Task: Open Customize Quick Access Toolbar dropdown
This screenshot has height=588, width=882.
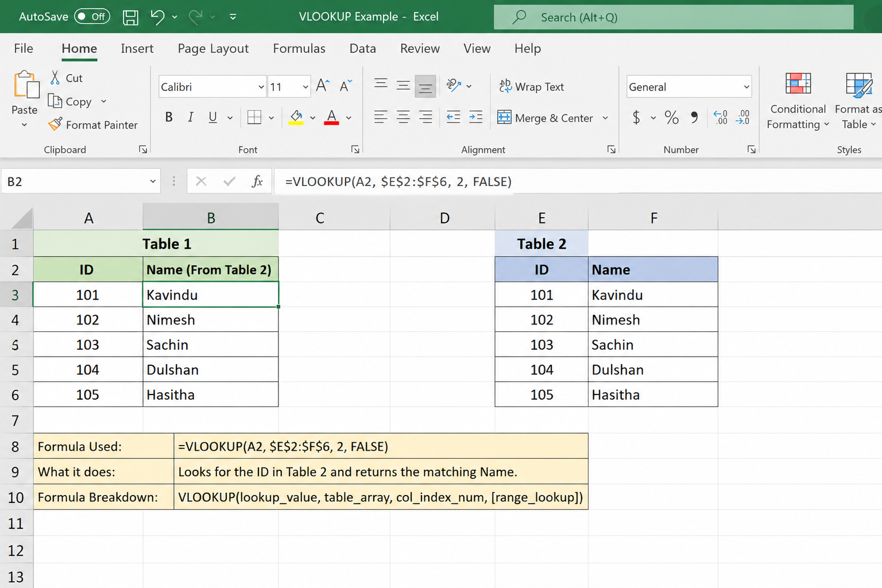Action: tap(233, 17)
